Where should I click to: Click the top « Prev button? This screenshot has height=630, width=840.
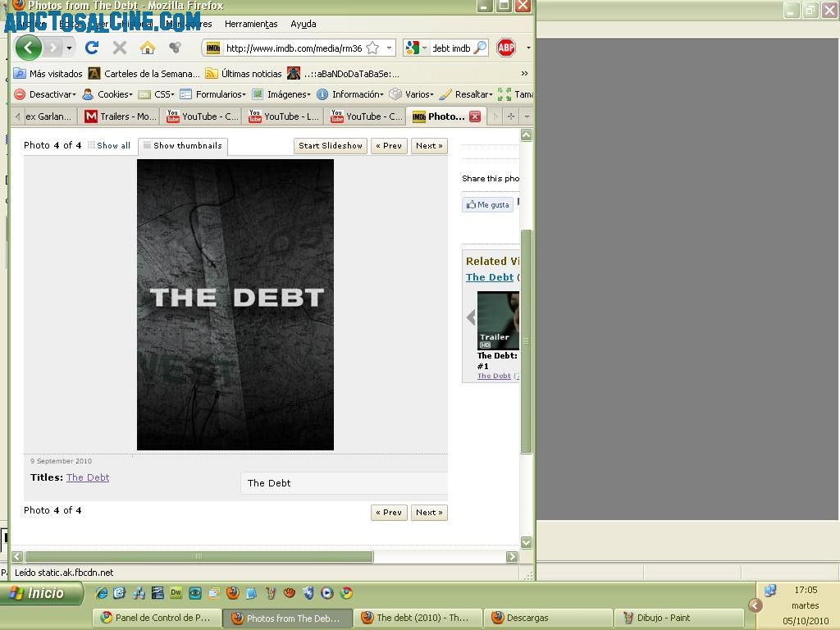389,146
